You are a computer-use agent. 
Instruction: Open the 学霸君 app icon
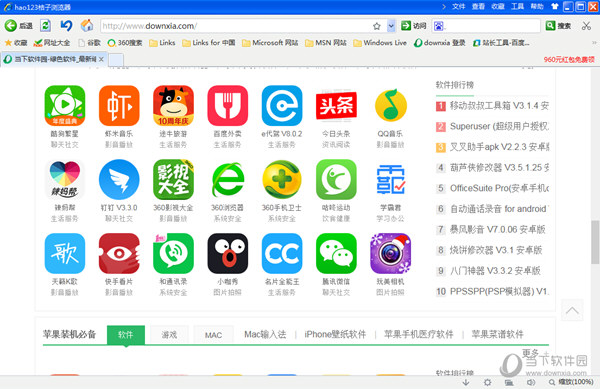point(390,179)
